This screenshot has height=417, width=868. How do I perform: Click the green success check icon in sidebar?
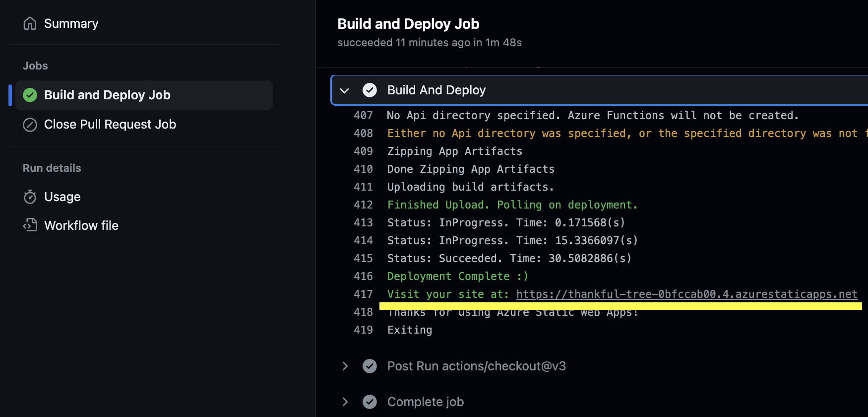pyautogui.click(x=30, y=95)
